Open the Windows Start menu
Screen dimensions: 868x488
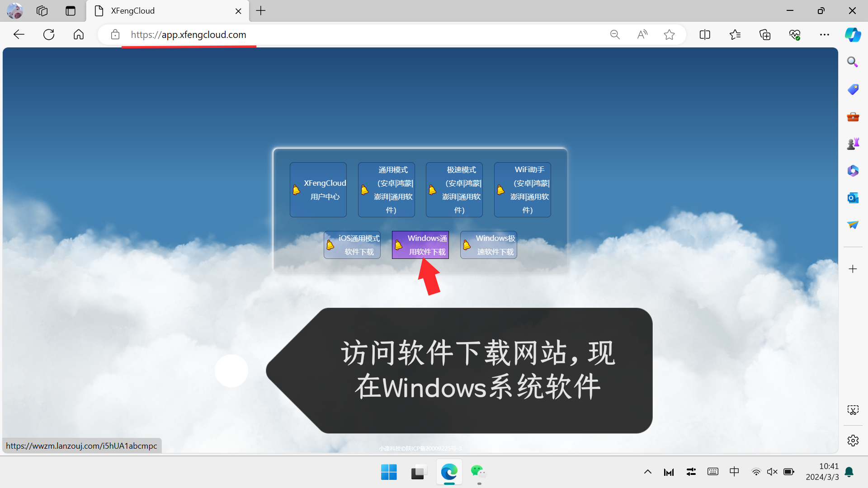389,472
